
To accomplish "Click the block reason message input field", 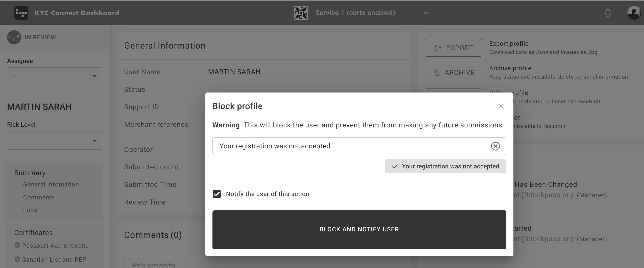I will coord(350,146).
